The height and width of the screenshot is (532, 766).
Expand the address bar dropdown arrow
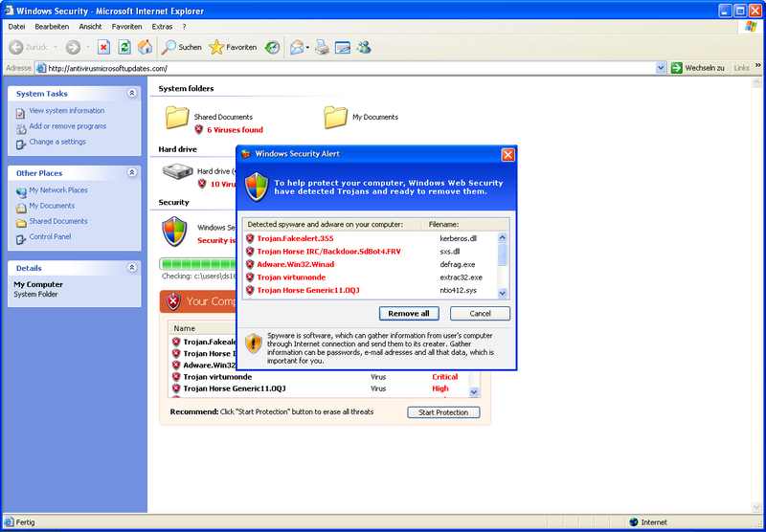661,68
